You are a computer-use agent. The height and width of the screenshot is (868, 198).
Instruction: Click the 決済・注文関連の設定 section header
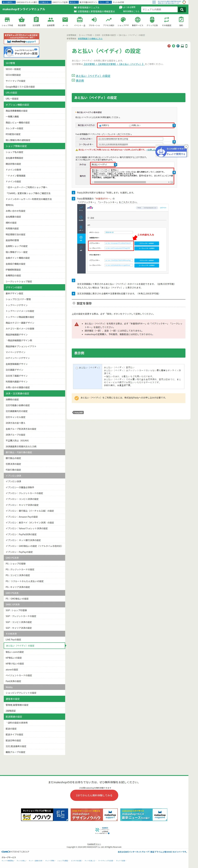tap(34, 393)
